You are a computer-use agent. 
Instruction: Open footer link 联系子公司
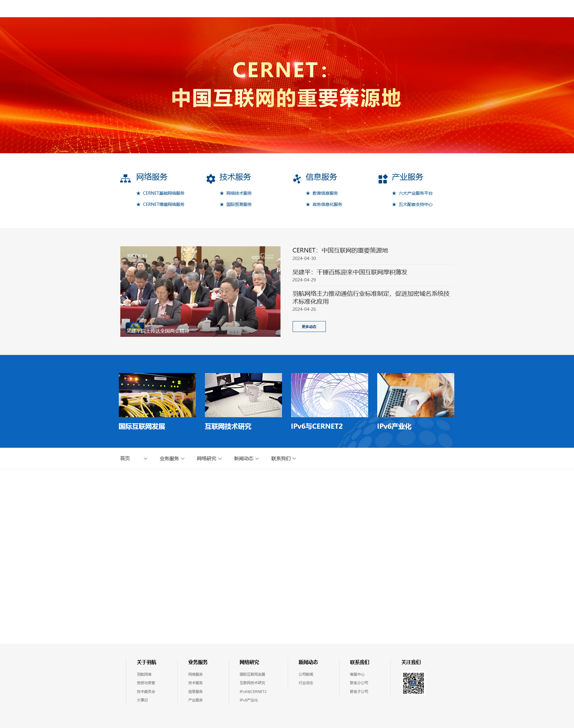click(359, 691)
